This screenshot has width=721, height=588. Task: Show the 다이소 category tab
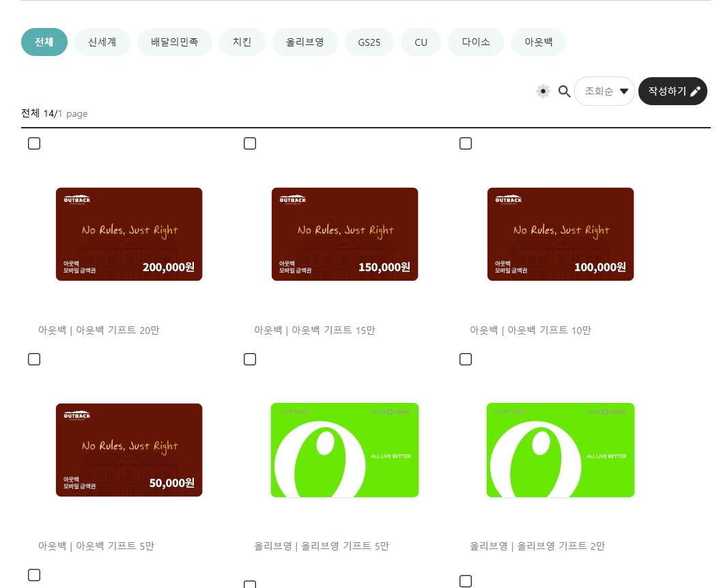[476, 42]
